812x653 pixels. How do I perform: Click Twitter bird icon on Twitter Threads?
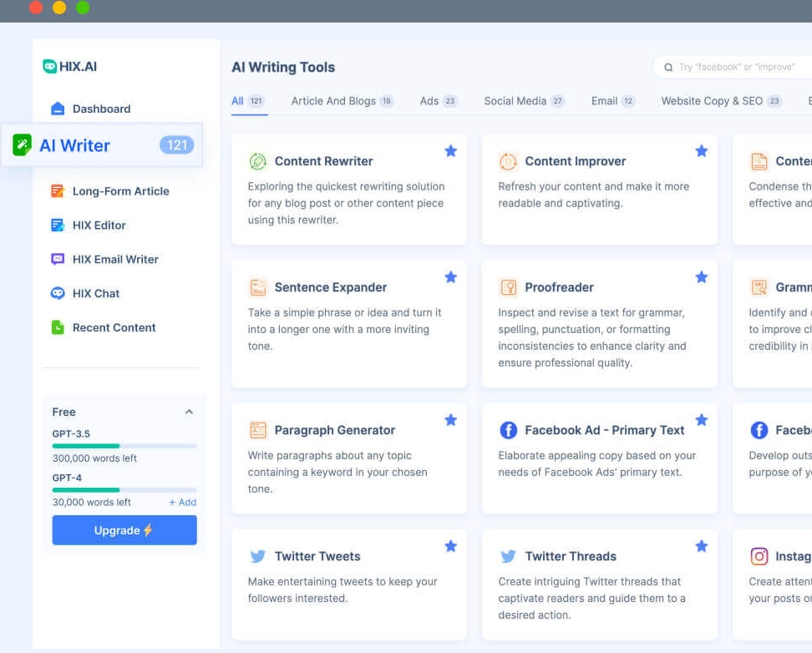point(508,556)
